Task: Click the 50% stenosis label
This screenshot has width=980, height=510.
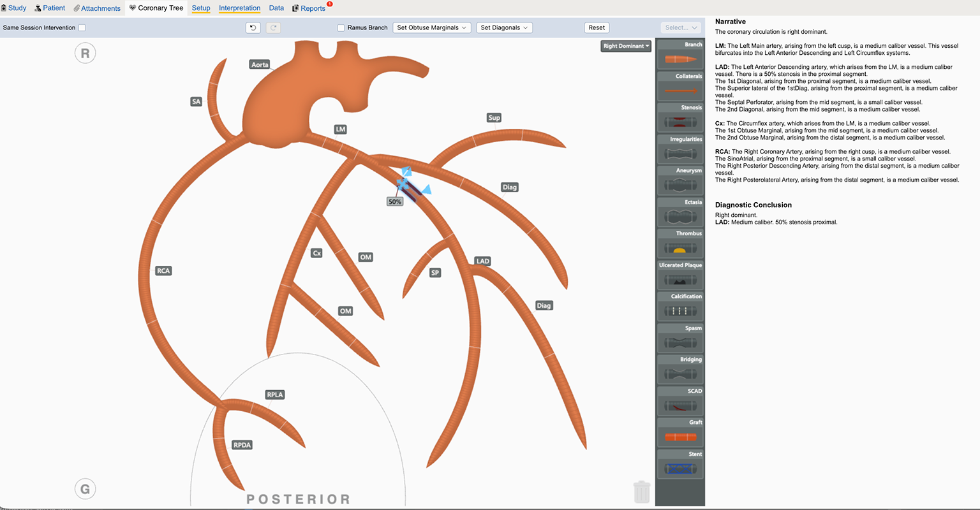Action: point(395,201)
